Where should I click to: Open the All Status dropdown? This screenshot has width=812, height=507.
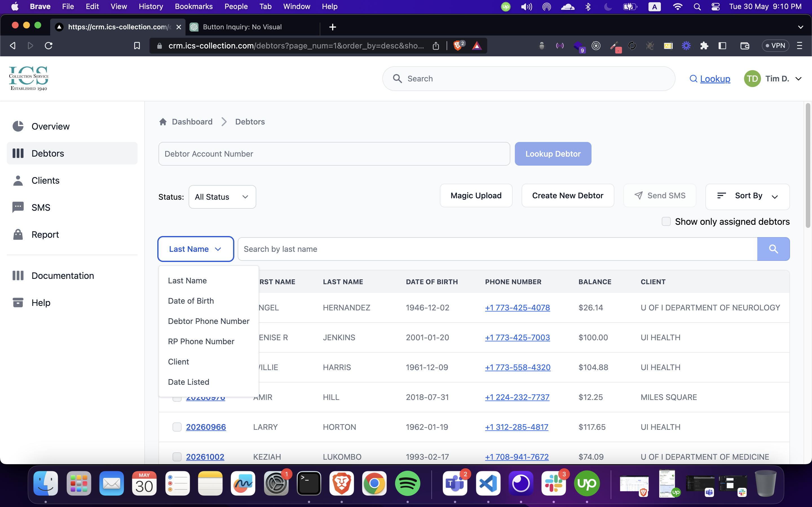pos(222,197)
